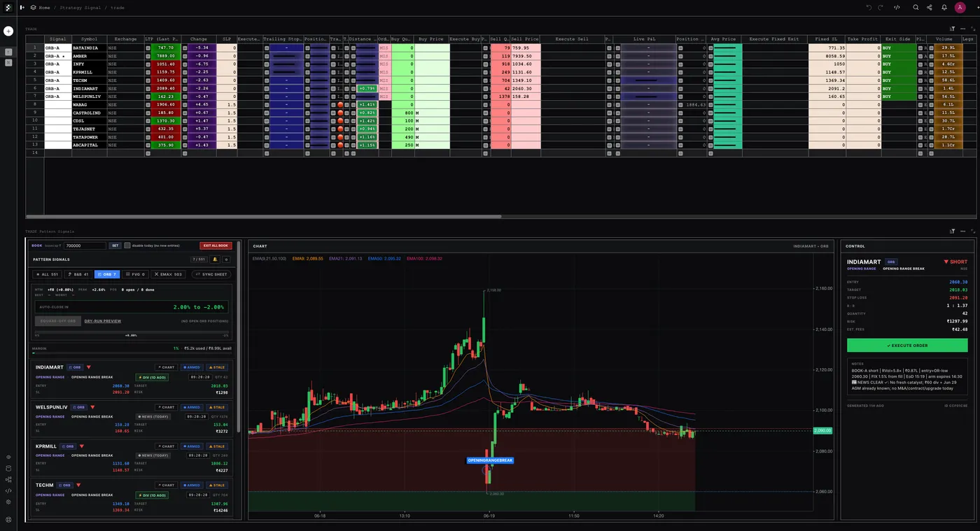Click the bell icon in Pattern Signals header
980x531 pixels.
(x=215, y=260)
